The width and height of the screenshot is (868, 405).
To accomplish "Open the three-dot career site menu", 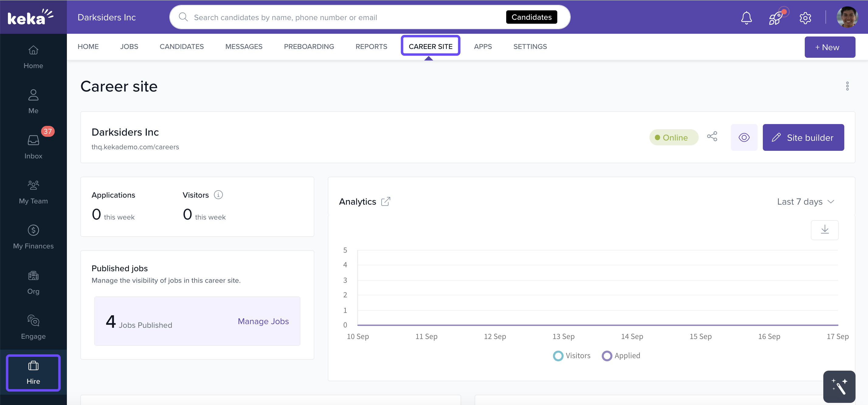I will pyautogui.click(x=847, y=86).
